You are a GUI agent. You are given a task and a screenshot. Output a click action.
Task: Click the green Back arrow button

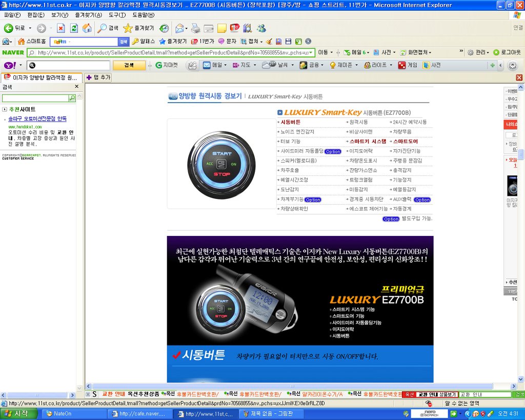[9, 29]
